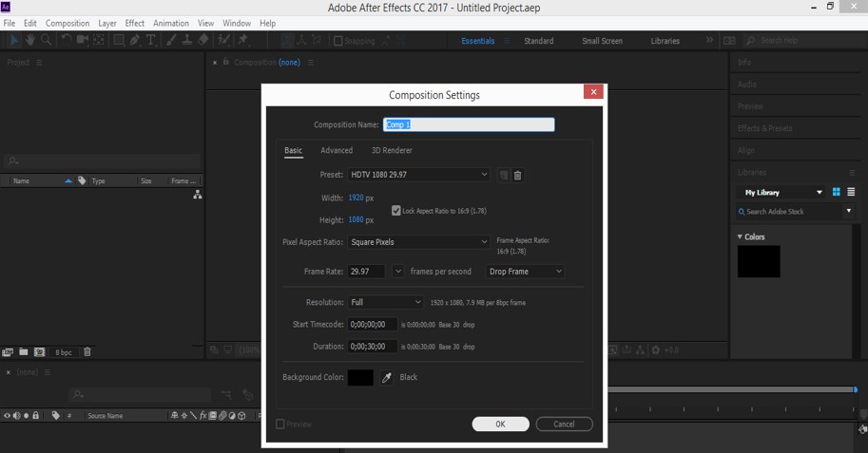Toggle the timeline video eye column

pyautogui.click(x=8, y=415)
